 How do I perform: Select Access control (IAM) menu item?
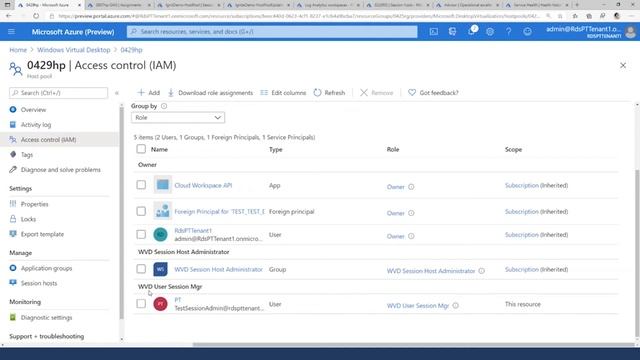point(59,140)
